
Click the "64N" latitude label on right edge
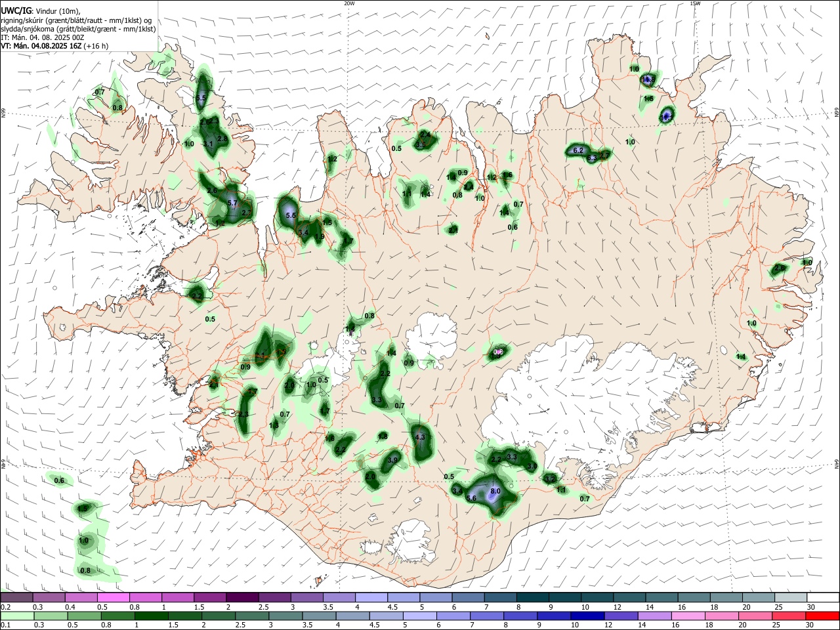837,463
